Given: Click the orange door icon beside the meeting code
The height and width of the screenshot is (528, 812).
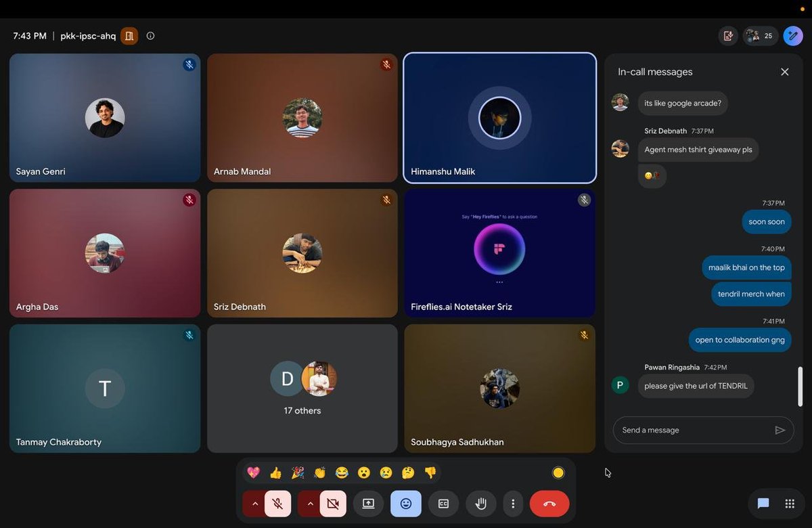Looking at the screenshot, I should click(x=129, y=36).
